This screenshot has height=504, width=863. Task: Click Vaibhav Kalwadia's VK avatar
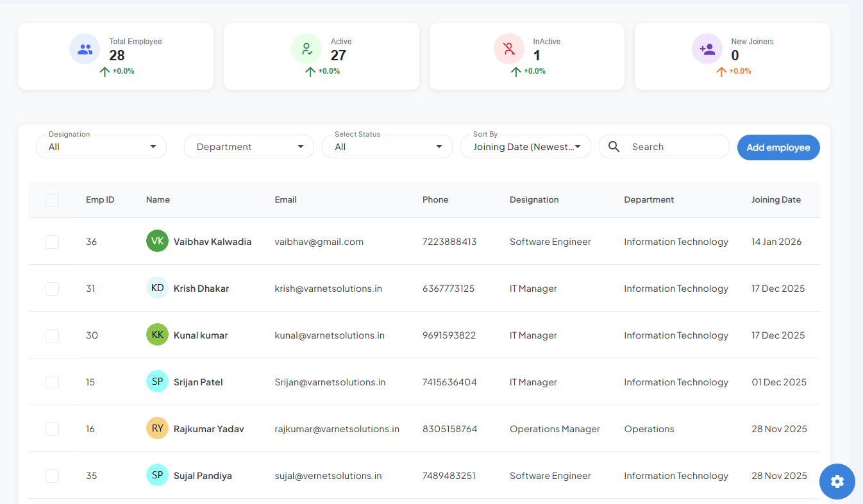(x=157, y=241)
